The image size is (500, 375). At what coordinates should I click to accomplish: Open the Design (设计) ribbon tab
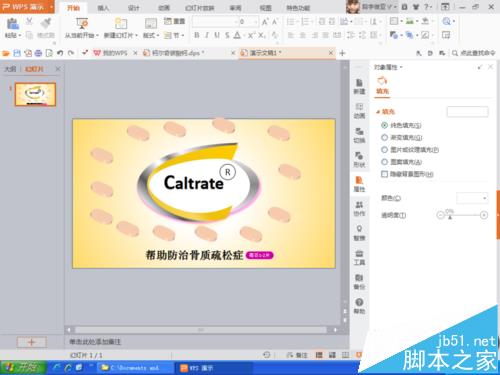[133, 8]
